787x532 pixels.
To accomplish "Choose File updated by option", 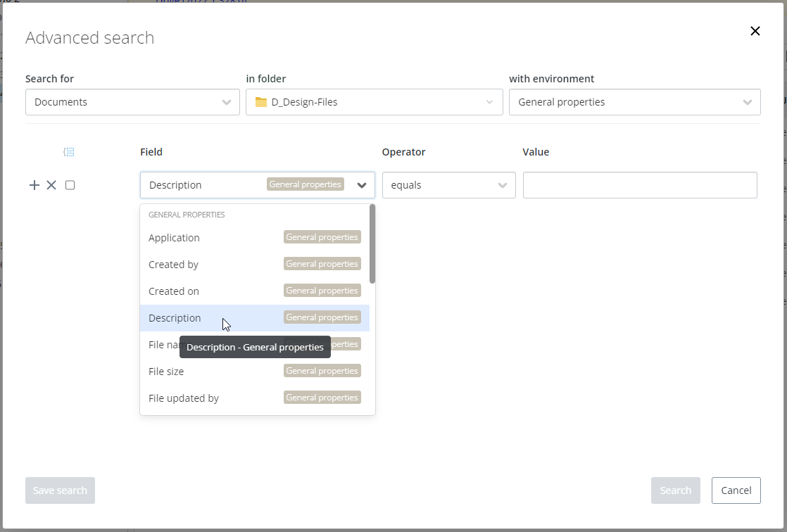I will 184,398.
